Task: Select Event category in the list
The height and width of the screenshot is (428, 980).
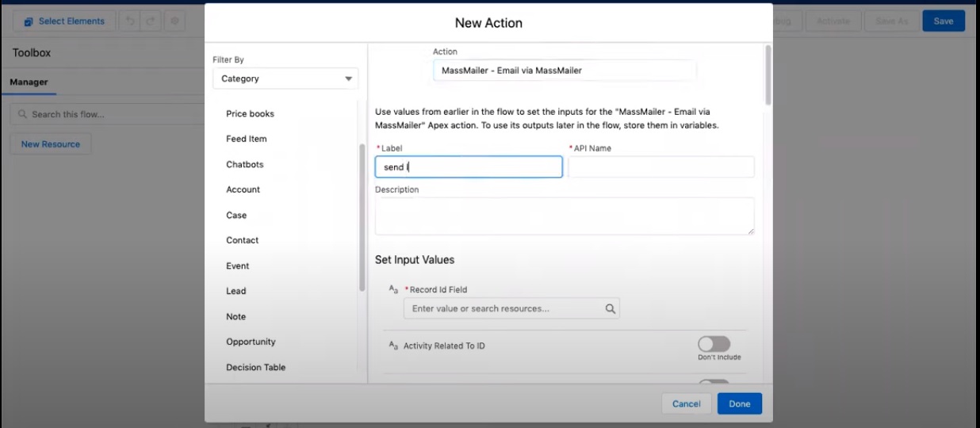Action: tap(237, 266)
